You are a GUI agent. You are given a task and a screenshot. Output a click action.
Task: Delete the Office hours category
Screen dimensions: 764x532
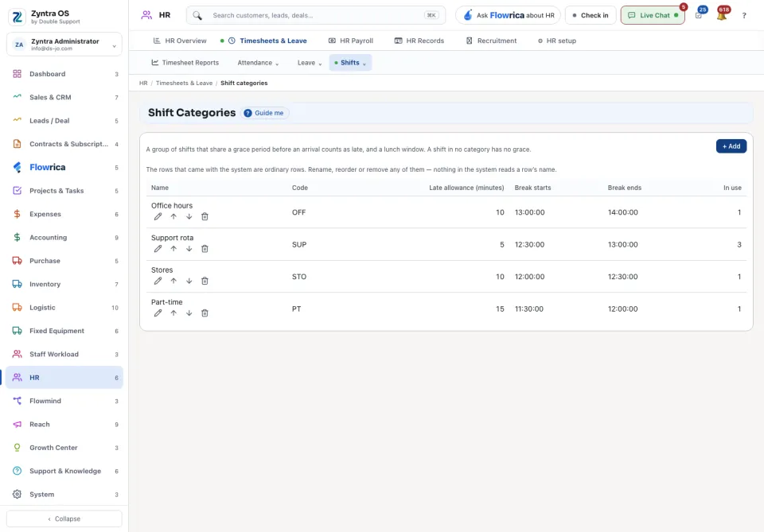point(205,216)
